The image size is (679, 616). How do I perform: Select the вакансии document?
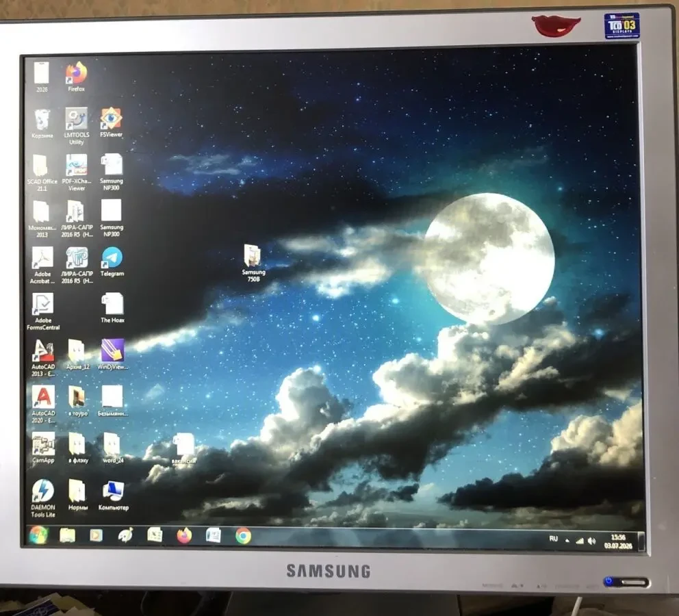click(x=183, y=448)
